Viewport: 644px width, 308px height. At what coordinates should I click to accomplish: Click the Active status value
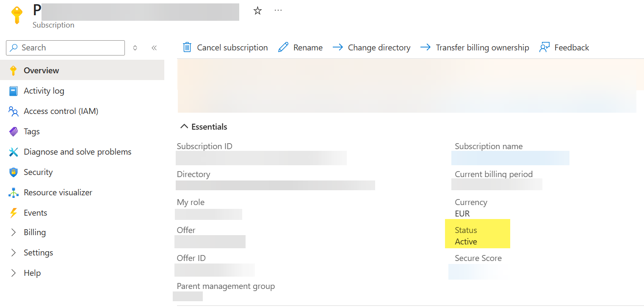(x=466, y=241)
